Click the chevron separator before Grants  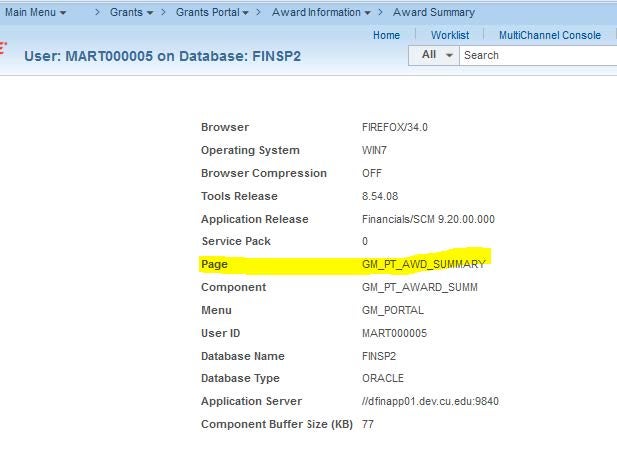tap(97, 12)
